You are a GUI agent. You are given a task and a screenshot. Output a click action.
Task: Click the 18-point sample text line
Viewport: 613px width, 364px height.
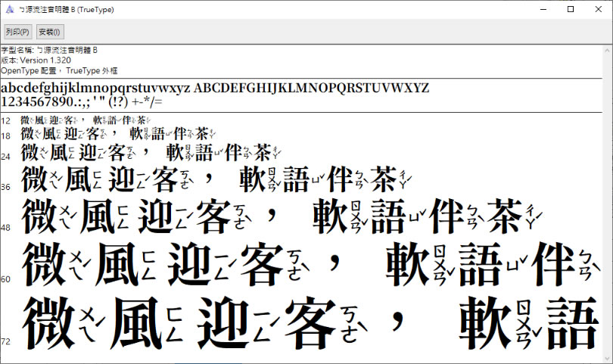(x=118, y=134)
